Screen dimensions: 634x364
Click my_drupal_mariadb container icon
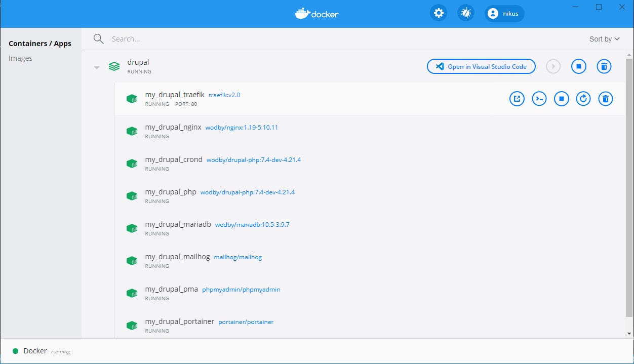(132, 228)
